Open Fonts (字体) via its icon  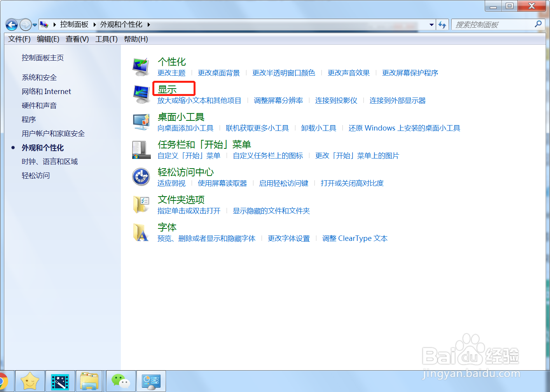[x=141, y=232]
